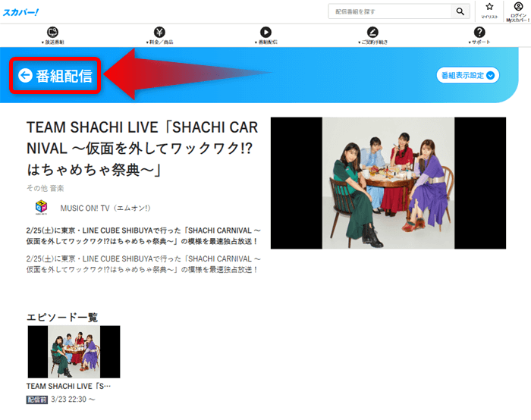This screenshot has width=531, height=420.
Task: Click episode title TEAM SHACHI LIVE「S…
Action: pyautogui.click(x=68, y=386)
